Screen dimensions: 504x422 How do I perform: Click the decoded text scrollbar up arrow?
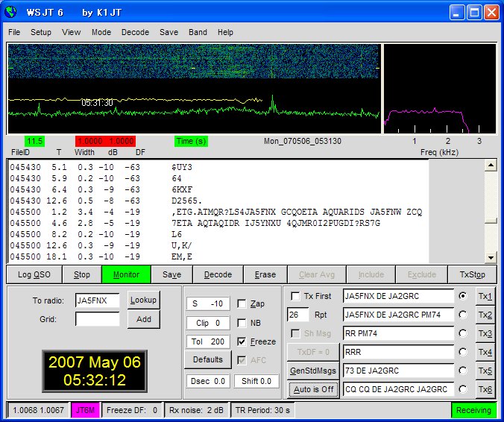tap(491, 166)
